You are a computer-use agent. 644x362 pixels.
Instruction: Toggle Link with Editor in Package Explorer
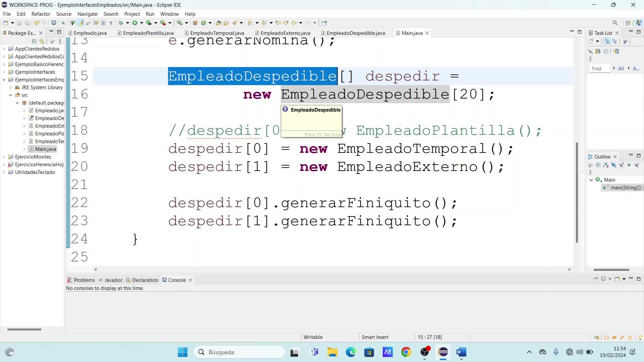pos(42,41)
